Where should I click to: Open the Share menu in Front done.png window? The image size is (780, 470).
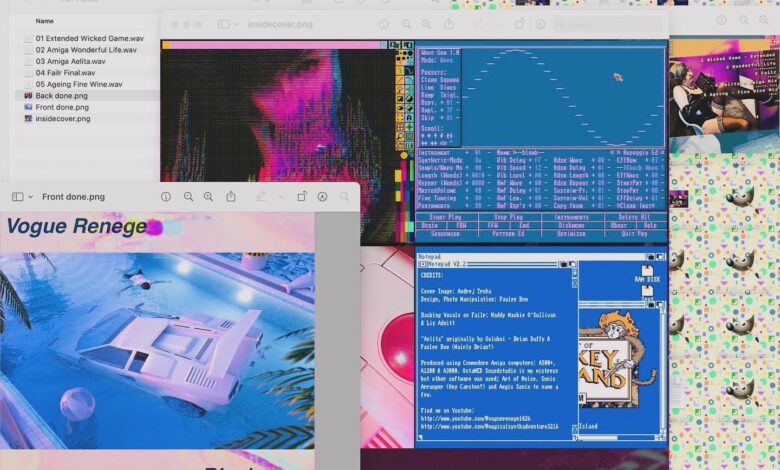point(231,196)
